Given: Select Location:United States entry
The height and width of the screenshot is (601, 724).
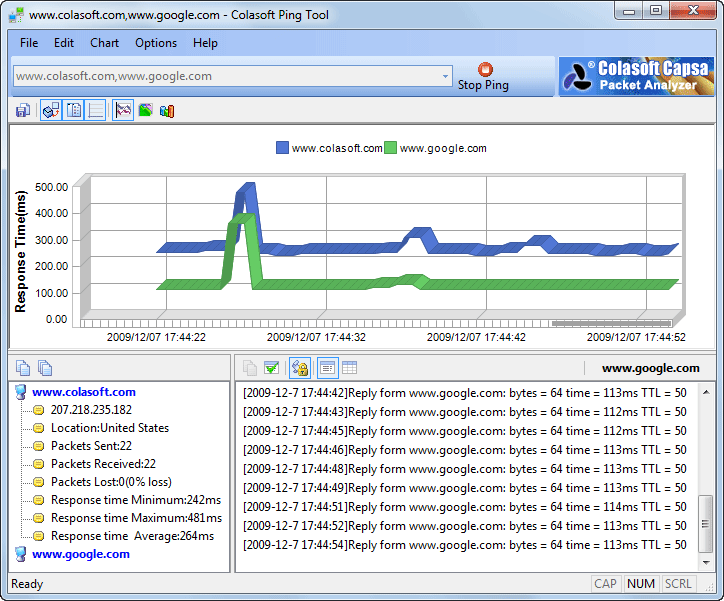Looking at the screenshot, I should tap(110, 428).
